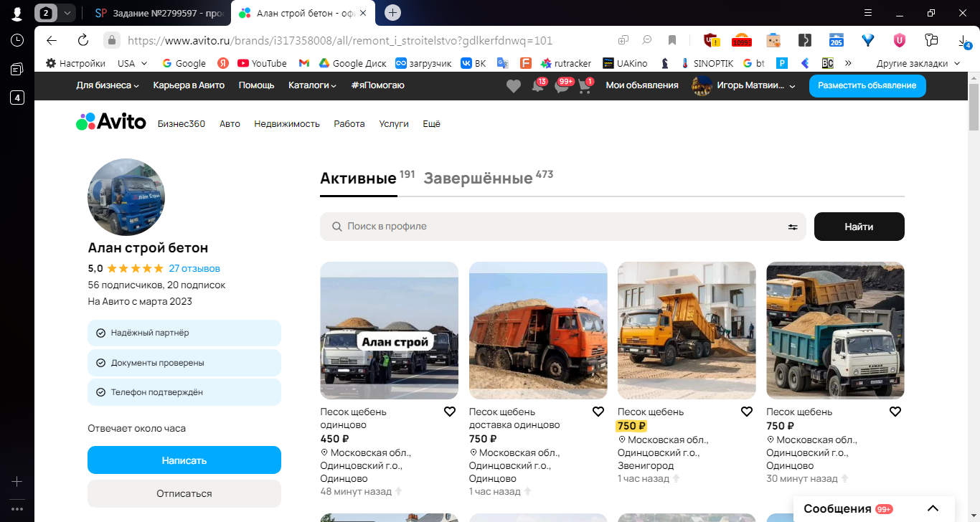Open Услуги category
Screen dimensions: 980x522
[x=394, y=124]
